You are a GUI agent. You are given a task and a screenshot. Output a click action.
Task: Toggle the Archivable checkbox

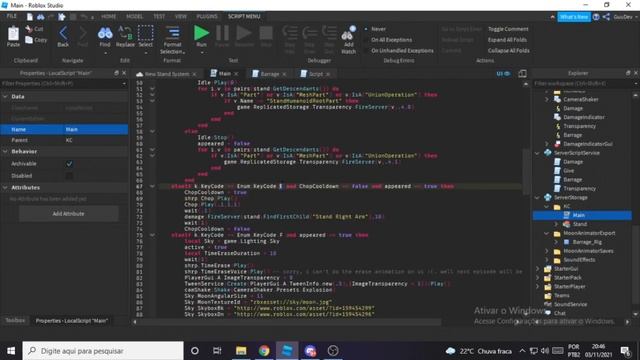(69, 164)
